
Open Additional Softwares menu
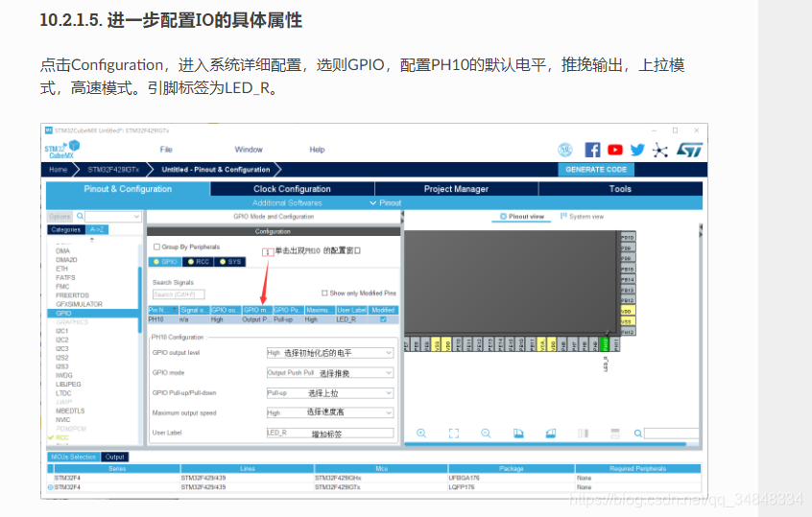[x=287, y=202]
